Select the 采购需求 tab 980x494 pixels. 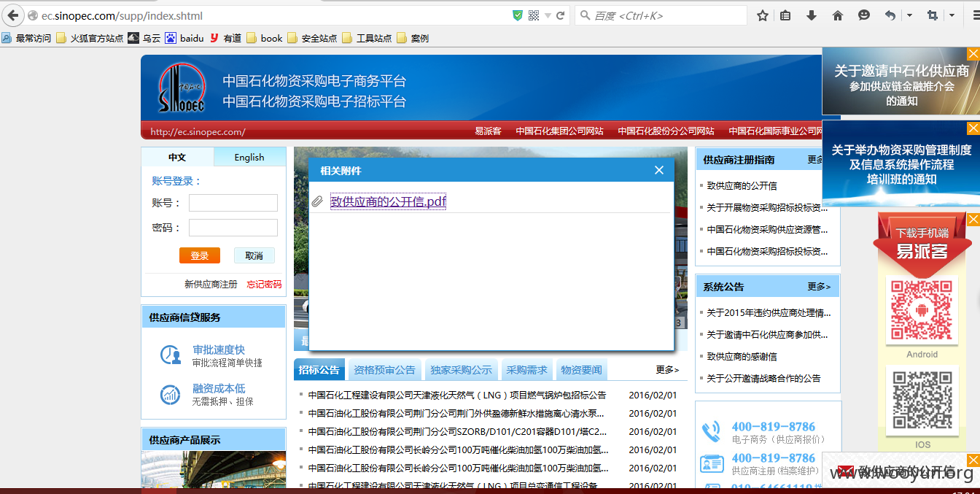[x=526, y=370]
